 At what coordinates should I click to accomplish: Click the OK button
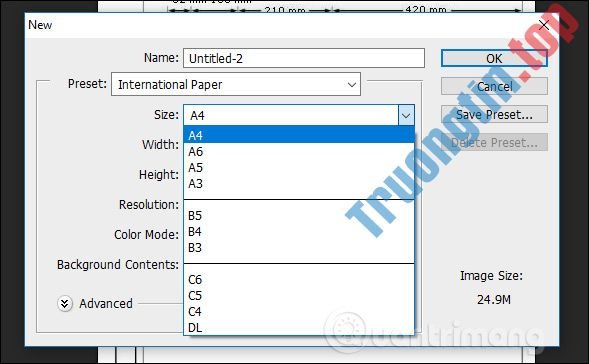[x=494, y=59]
